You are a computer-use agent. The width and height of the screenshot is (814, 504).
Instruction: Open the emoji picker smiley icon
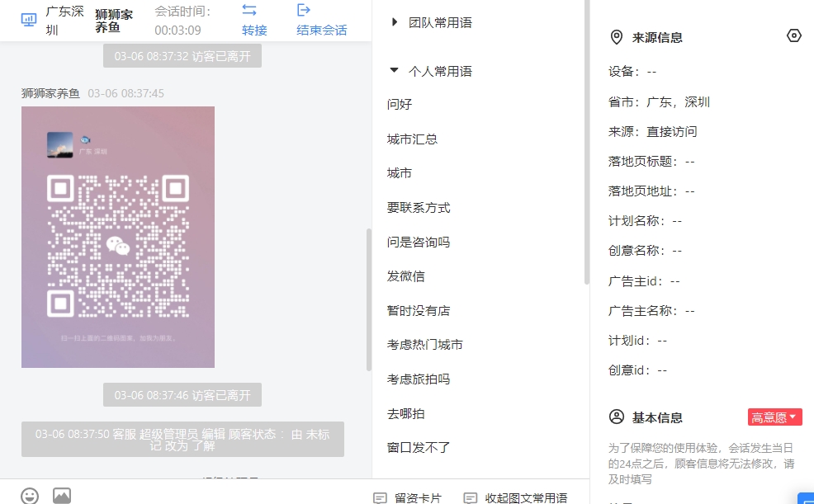coord(30,496)
